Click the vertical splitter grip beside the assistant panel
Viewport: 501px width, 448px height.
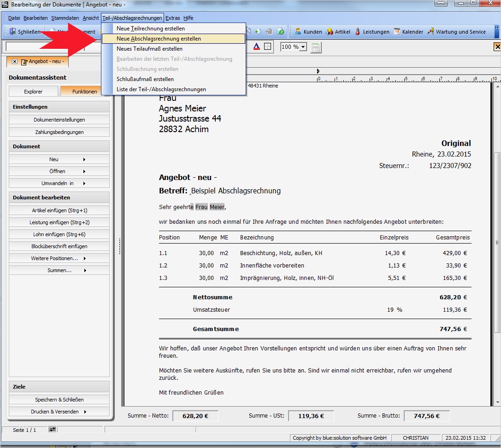coord(120,246)
